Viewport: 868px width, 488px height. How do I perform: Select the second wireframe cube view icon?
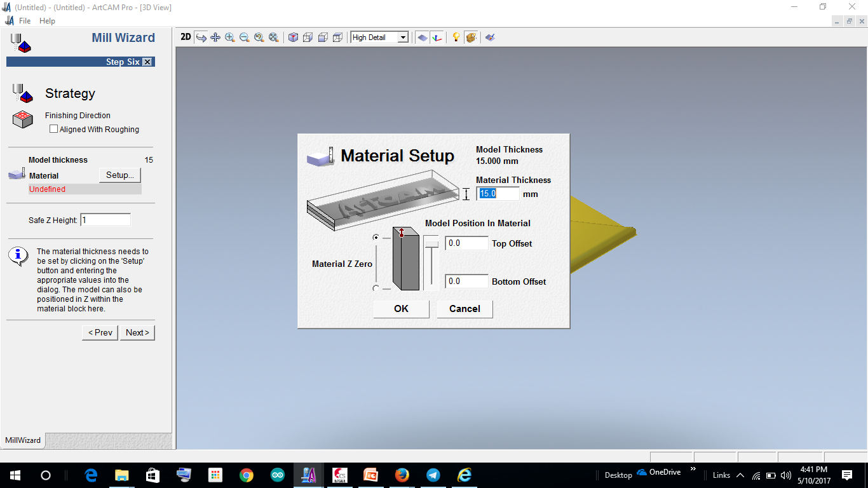308,37
